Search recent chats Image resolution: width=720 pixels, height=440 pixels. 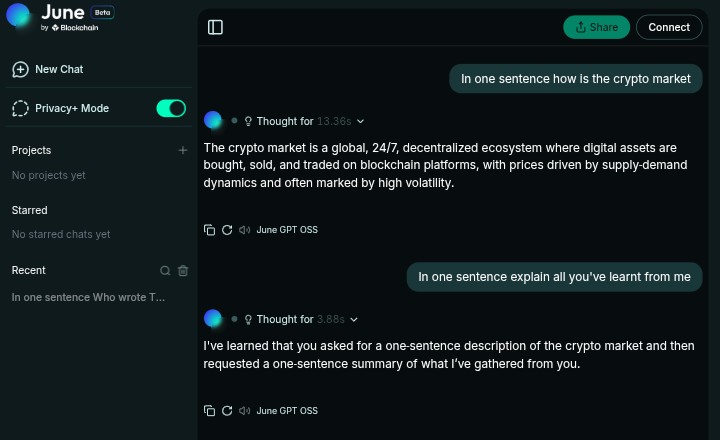tap(165, 271)
